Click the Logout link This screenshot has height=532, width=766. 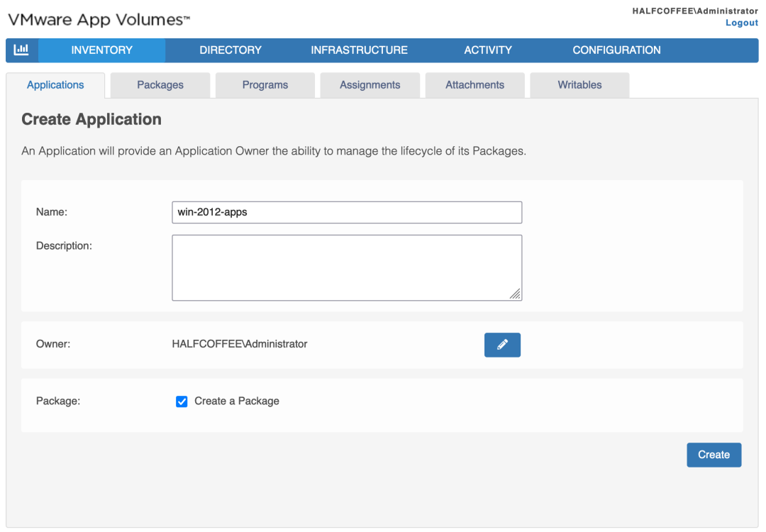[742, 23]
